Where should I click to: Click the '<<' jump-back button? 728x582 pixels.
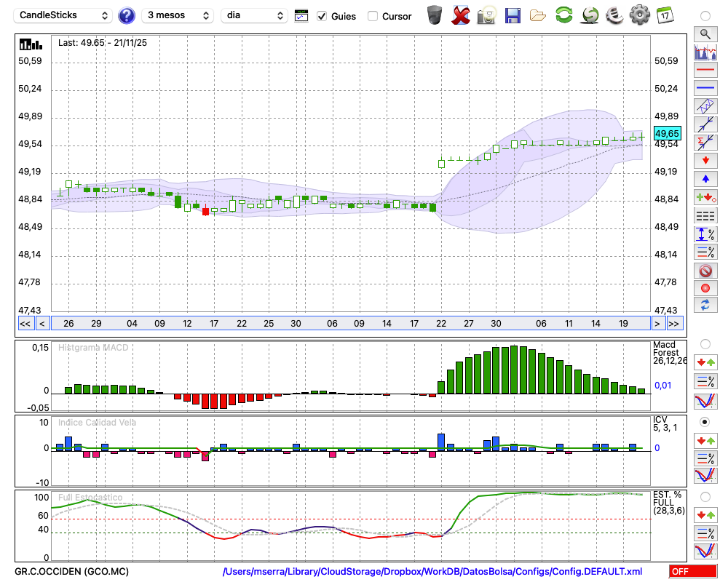pyautogui.click(x=25, y=324)
